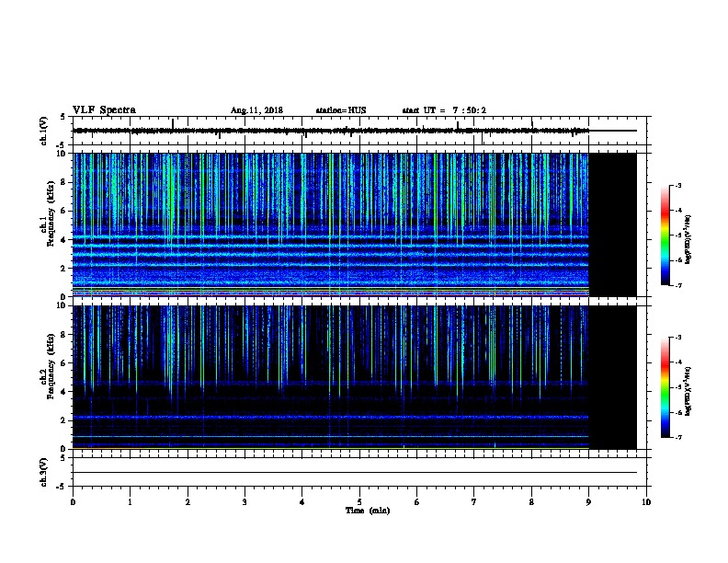728x563 pixels.
Task: Click the '-3' label on ch.2 color bar
Action: click(x=677, y=338)
